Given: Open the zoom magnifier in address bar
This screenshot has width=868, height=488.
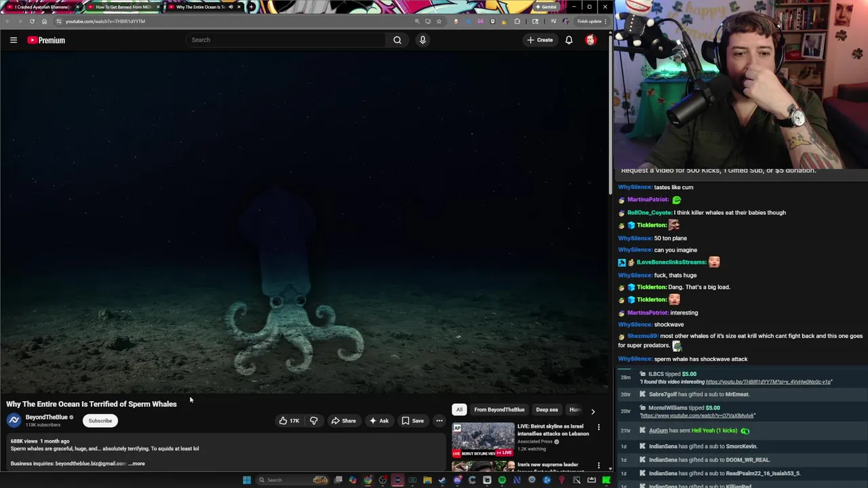Looking at the screenshot, I should 417,21.
